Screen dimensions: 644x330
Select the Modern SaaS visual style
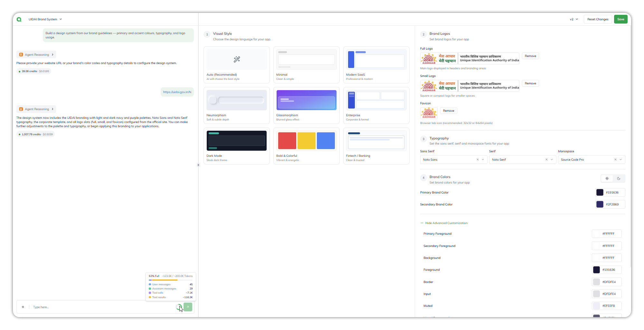pos(376,65)
